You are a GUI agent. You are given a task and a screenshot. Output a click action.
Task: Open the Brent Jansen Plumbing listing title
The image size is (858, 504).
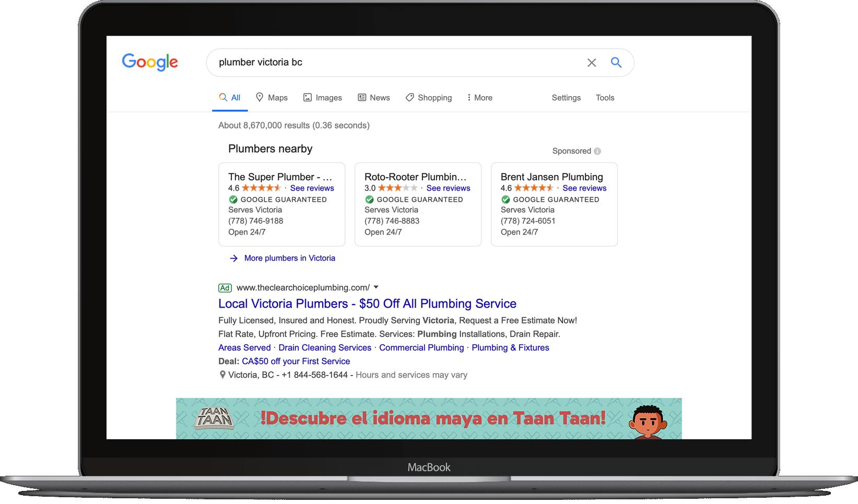[552, 177]
